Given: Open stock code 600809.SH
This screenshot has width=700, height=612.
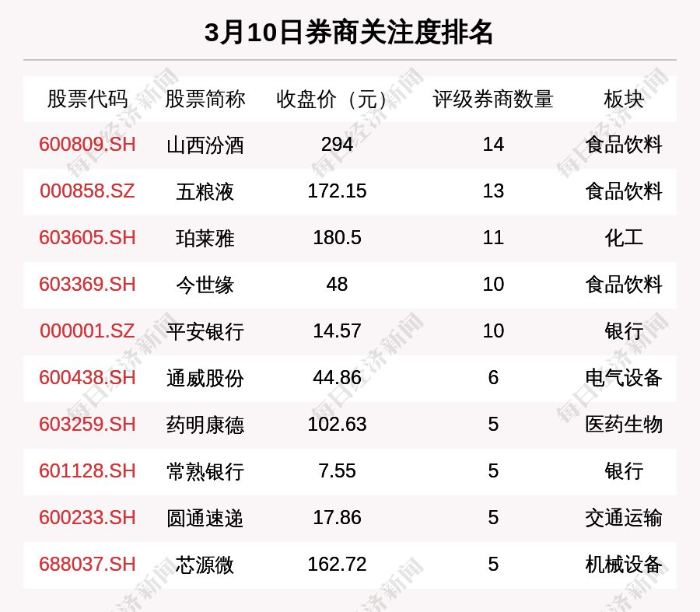Looking at the screenshot, I should click(87, 145).
